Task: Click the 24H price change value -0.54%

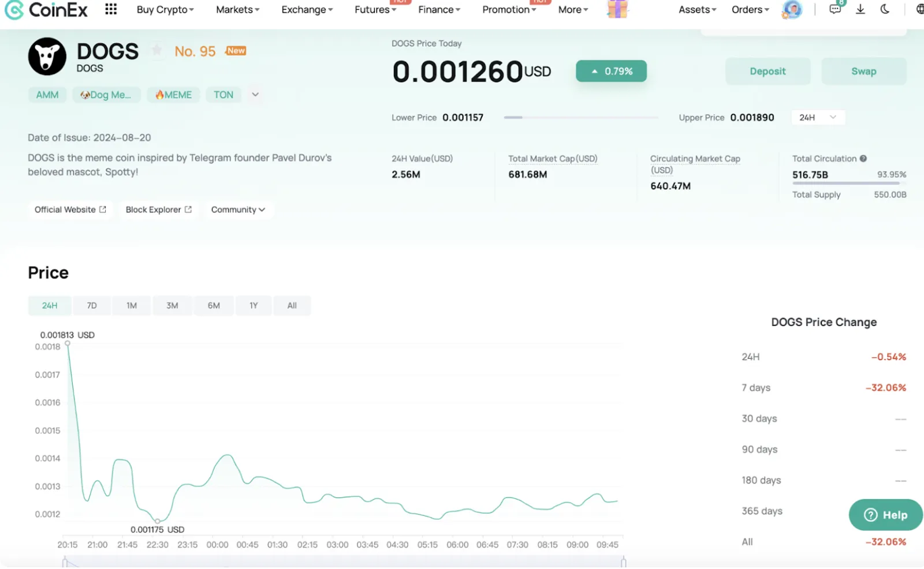Action: (889, 357)
